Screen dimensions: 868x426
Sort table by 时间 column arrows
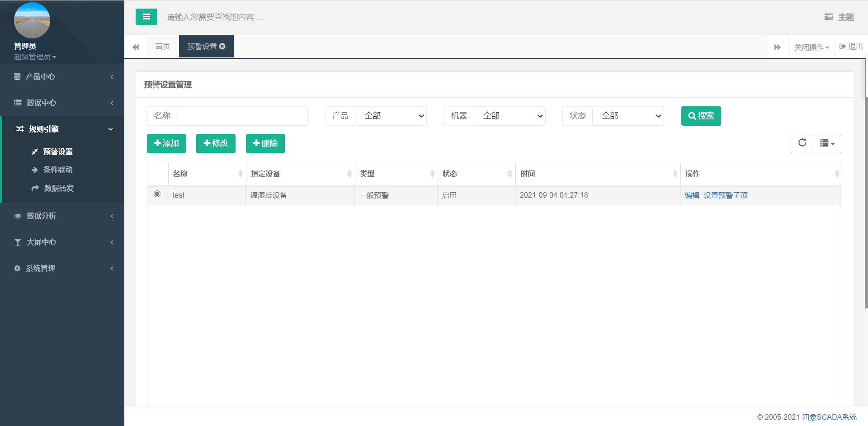coord(675,174)
